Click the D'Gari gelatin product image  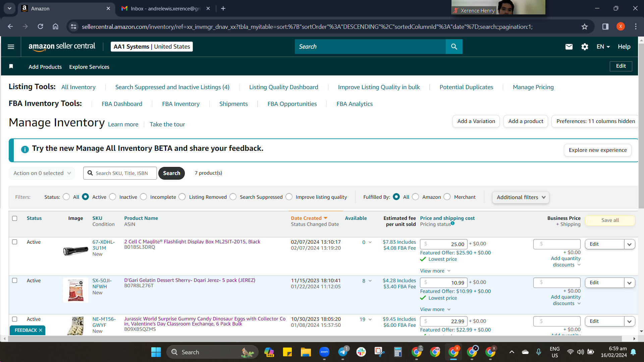[x=76, y=290]
